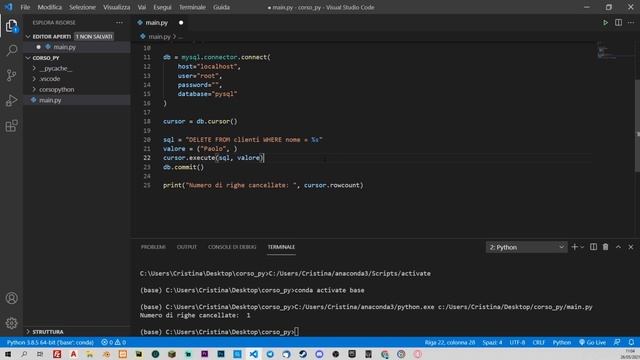
Task: Click VS Code icon in taskbar
Action: click(254, 354)
